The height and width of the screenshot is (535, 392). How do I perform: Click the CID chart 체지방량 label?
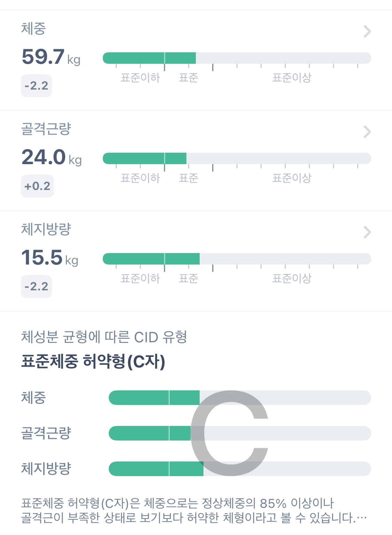[46, 468]
